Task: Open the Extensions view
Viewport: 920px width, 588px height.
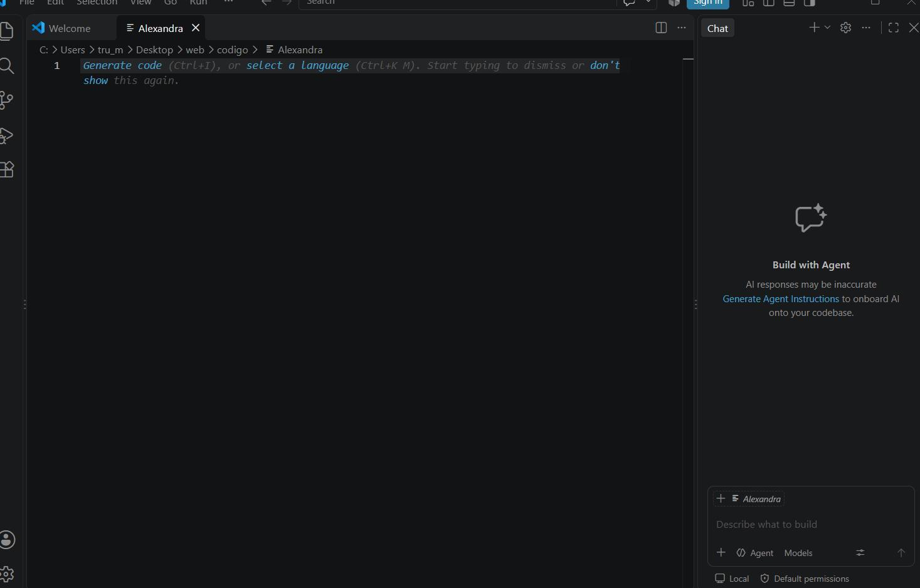Action: [x=6, y=169]
